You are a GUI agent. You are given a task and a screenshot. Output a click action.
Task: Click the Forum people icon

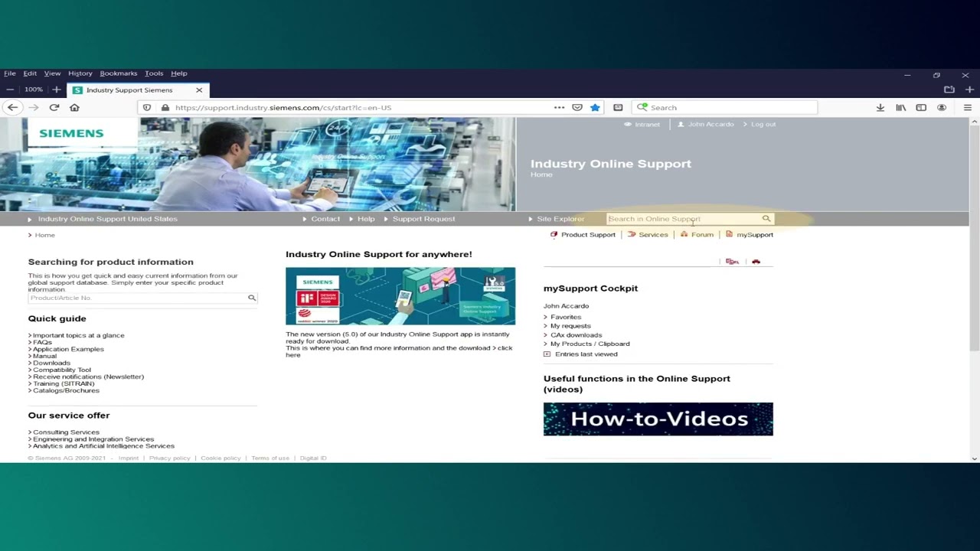click(x=684, y=235)
